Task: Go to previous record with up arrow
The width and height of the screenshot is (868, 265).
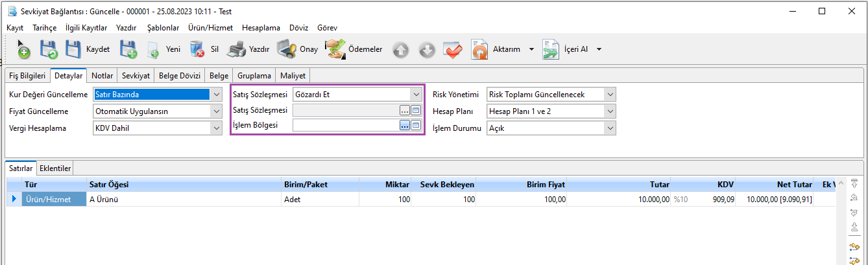Action: pos(401,50)
